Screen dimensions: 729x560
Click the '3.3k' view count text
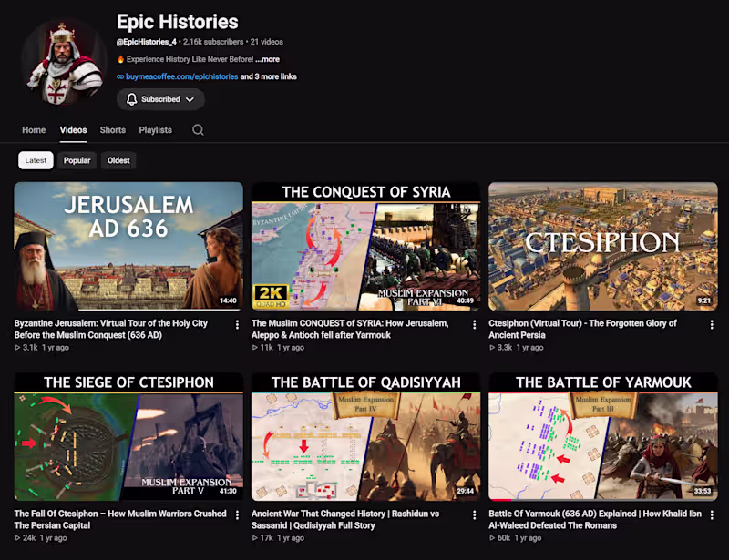(505, 347)
